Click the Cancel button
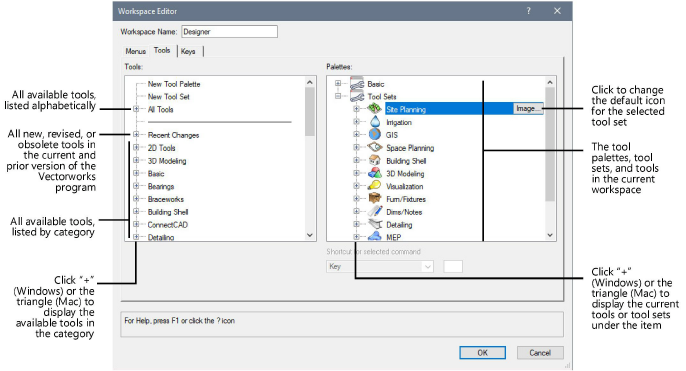Screen dimensions: 686x371 (x=540, y=353)
